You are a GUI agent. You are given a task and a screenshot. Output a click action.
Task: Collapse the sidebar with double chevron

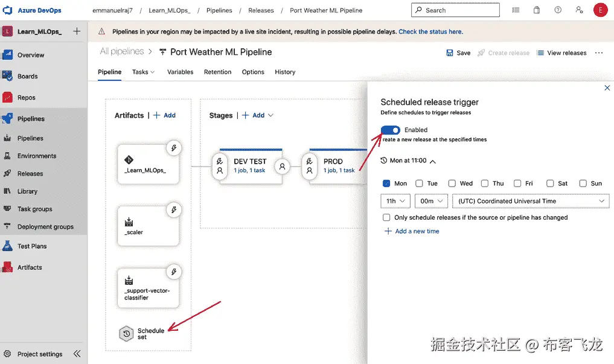pos(77,354)
